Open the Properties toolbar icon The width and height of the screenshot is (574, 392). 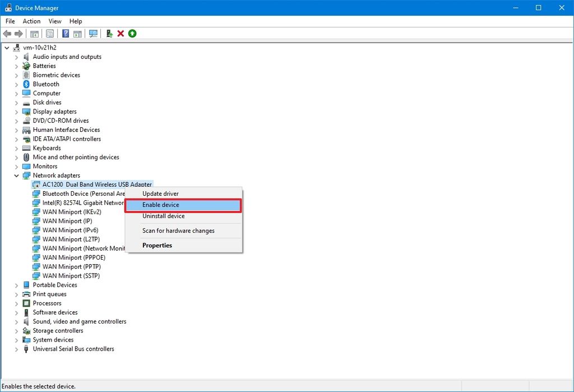[x=49, y=34]
